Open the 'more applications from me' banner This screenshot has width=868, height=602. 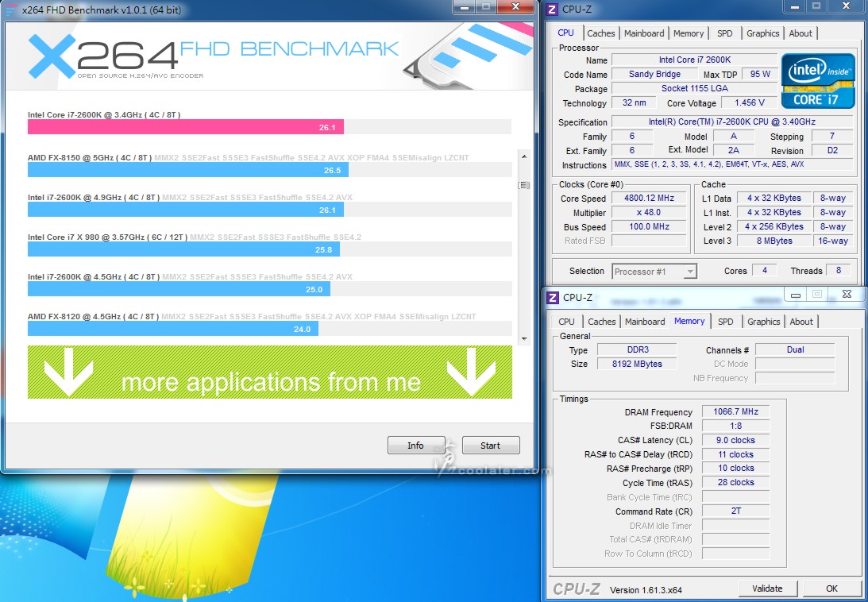pyautogui.click(x=269, y=372)
